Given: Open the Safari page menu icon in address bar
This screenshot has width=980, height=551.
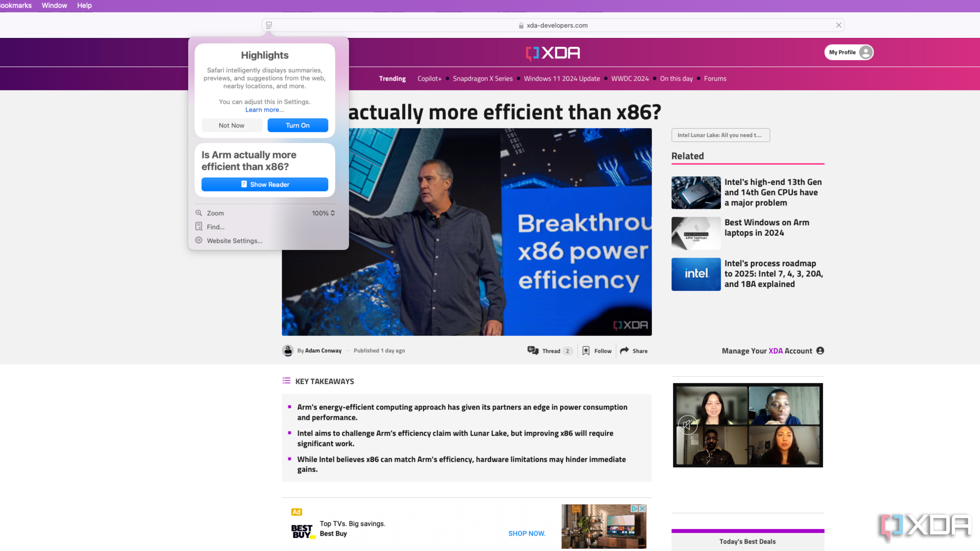Looking at the screenshot, I should tap(269, 25).
